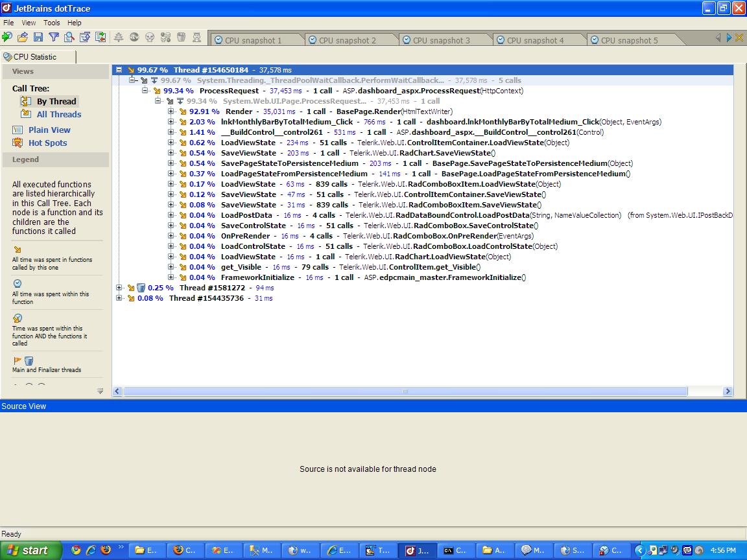Screen dimensions: 747x560
Task: Select All Threads call tree view
Action: pos(59,114)
